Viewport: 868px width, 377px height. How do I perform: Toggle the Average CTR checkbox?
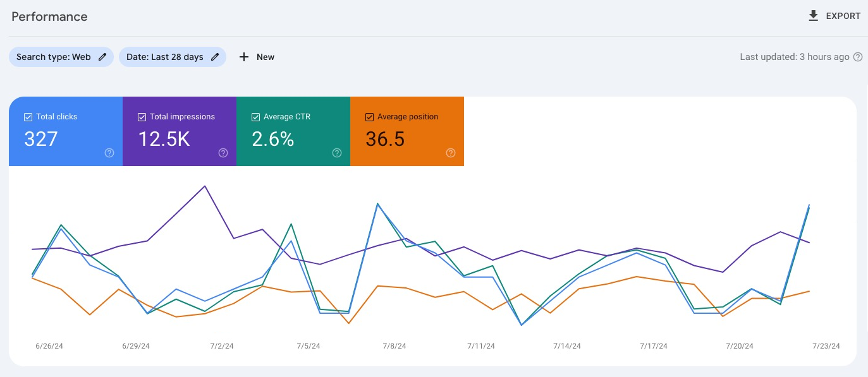255,117
